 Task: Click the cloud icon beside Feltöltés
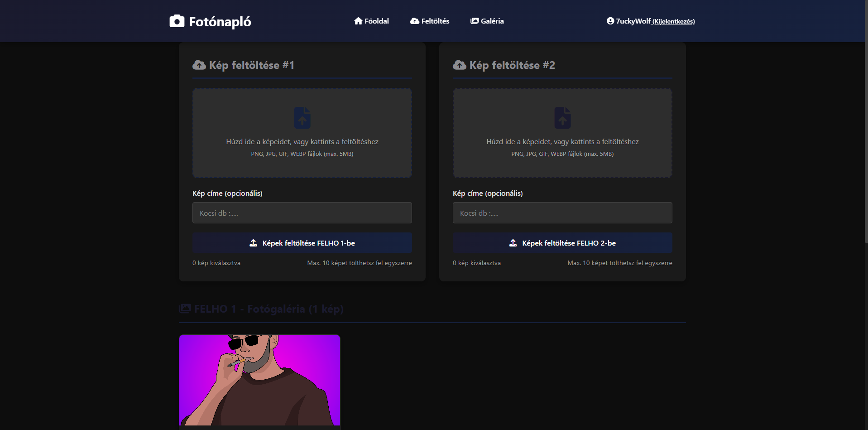415,21
